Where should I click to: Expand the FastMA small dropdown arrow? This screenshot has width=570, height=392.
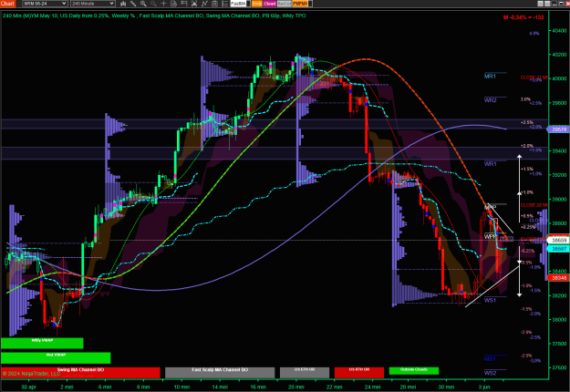pos(249,4)
